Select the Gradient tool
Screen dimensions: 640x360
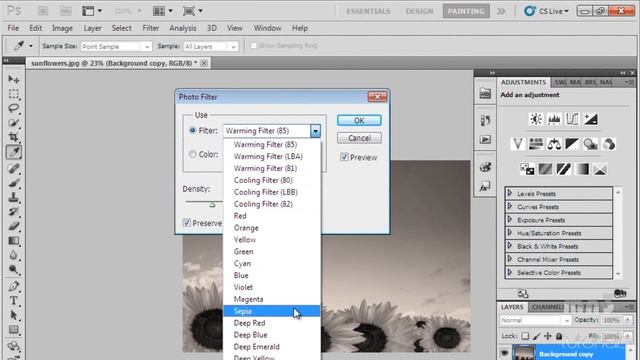click(x=13, y=240)
